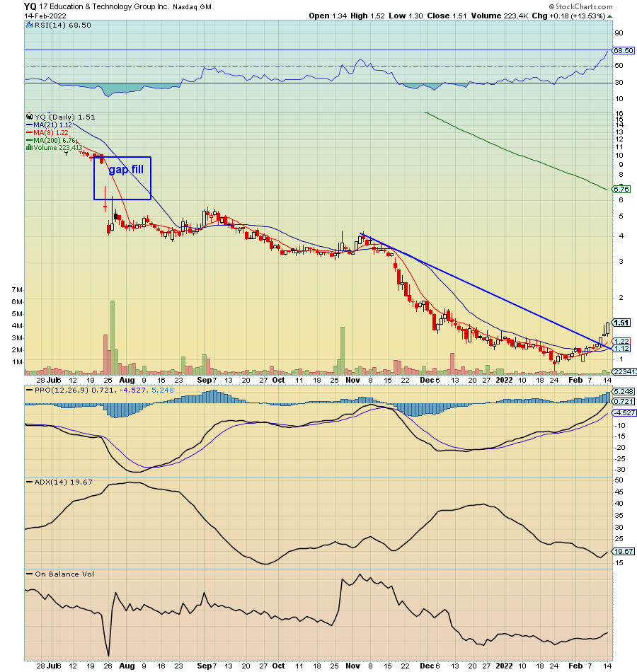Click the 1.51 last price tag on right axis
637x672 pixels.
click(621, 323)
